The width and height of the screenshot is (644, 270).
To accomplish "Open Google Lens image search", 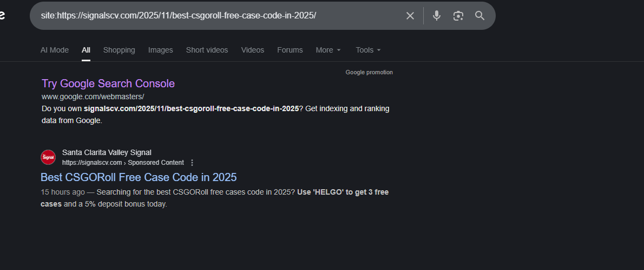I will click(x=458, y=16).
